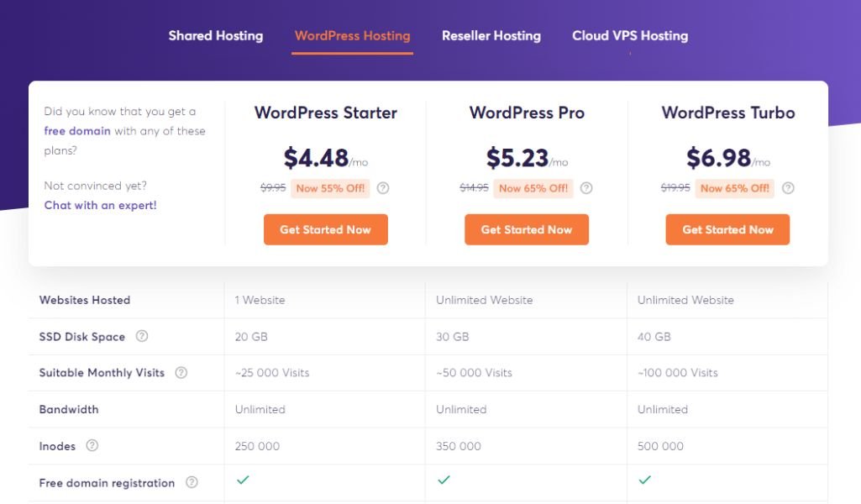Show info icon next to Inodes

[92, 445]
